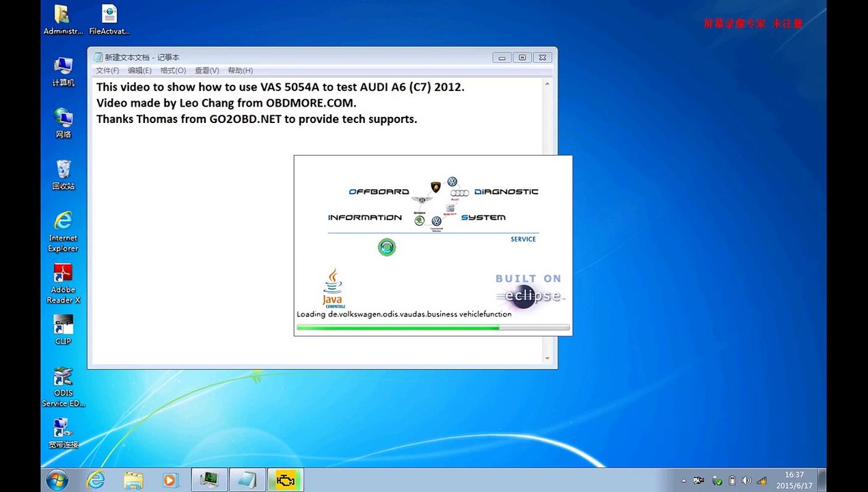Image resolution: width=868 pixels, height=492 pixels.
Task: Maximize the Notepad window
Action: point(522,58)
